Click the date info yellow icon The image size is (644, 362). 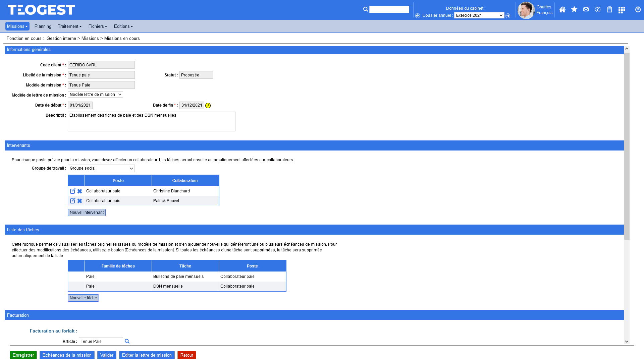(208, 106)
